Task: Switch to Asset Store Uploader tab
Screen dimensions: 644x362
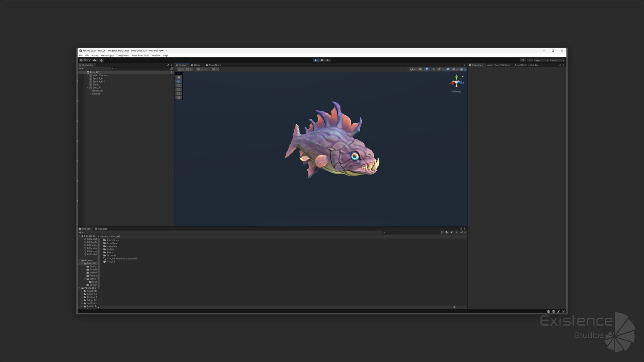Action: [x=526, y=65]
